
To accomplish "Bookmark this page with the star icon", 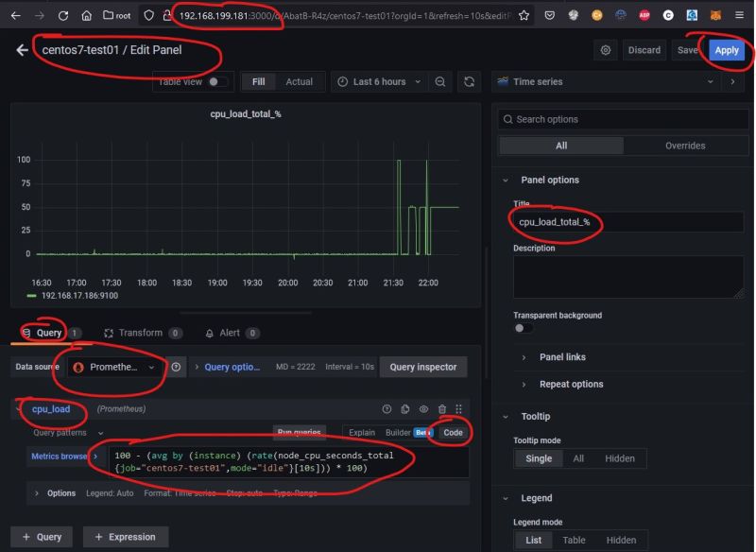I will coord(524,15).
